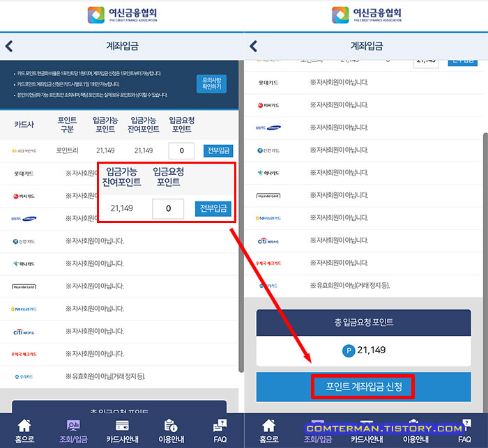Go to 홈으로 in the left screen
Image resolution: width=488 pixels, height=448 pixels.
pyautogui.click(x=24, y=431)
